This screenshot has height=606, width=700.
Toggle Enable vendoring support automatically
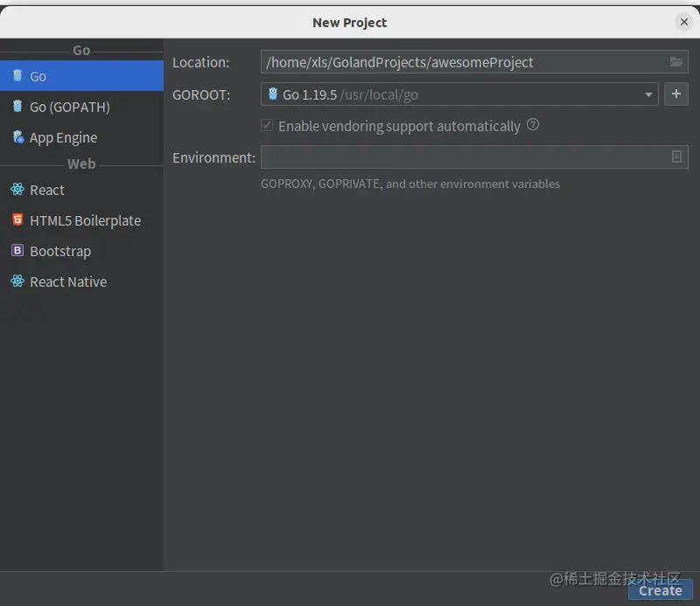coord(267,125)
